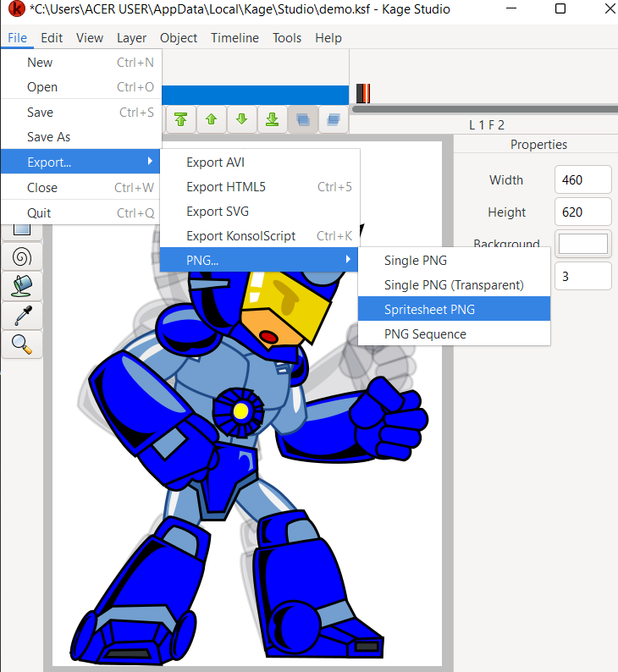Select Export SVG
Image resolution: width=618 pixels, height=672 pixels.
click(x=259, y=212)
